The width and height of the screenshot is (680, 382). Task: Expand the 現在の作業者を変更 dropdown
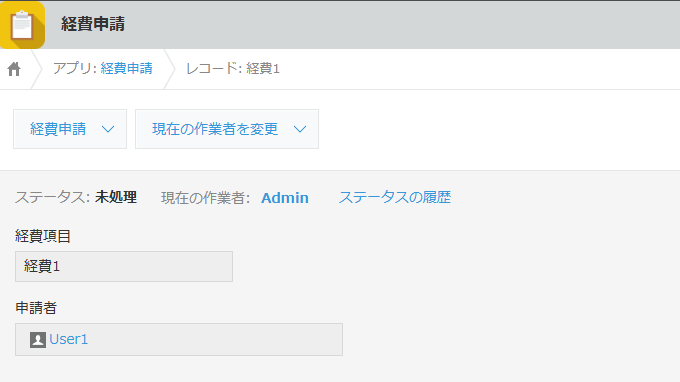pyautogui.click(x=227, y=129)
